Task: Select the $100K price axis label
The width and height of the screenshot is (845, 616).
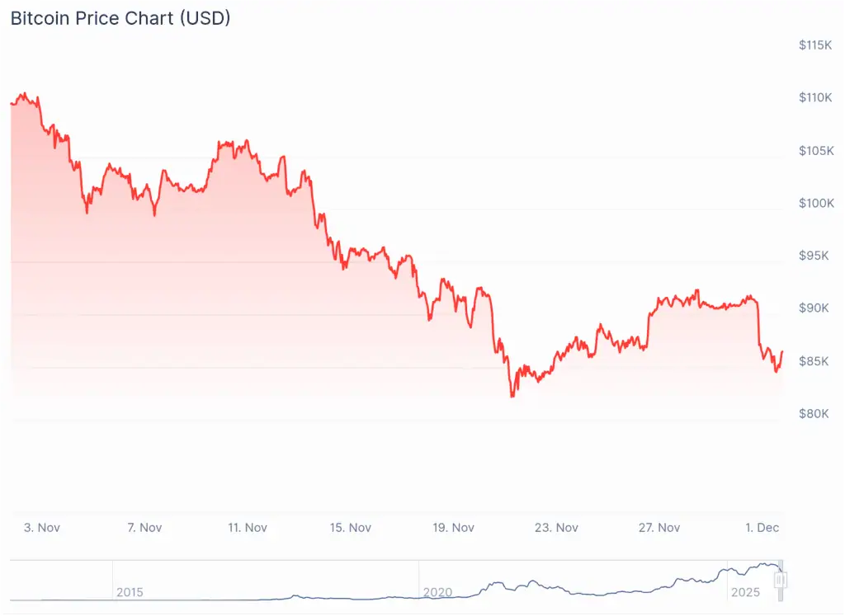Action: coord(814,204)
